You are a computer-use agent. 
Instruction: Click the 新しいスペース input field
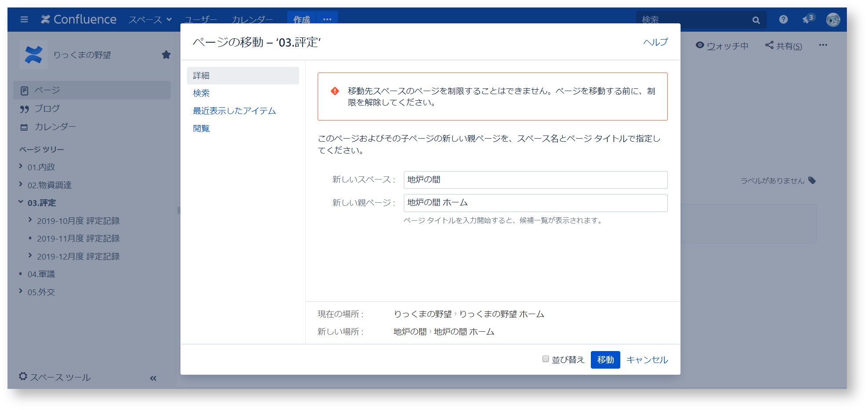click(535, 180)
